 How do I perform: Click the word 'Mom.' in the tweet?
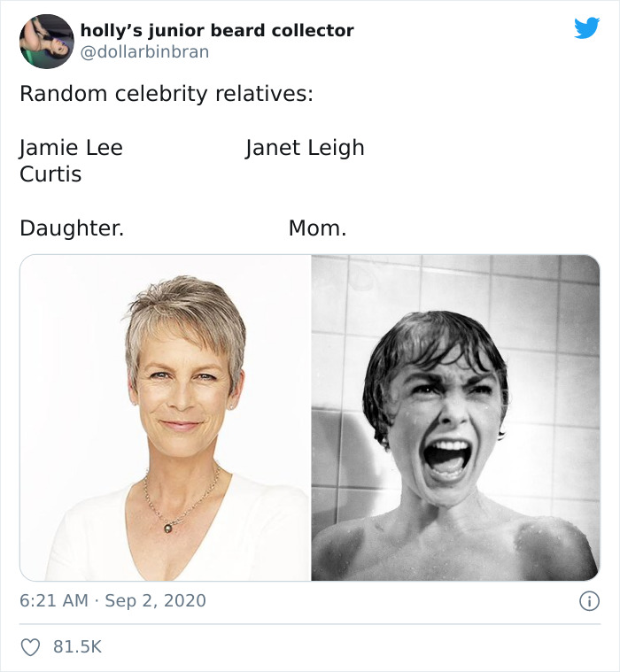coord(317,228)
